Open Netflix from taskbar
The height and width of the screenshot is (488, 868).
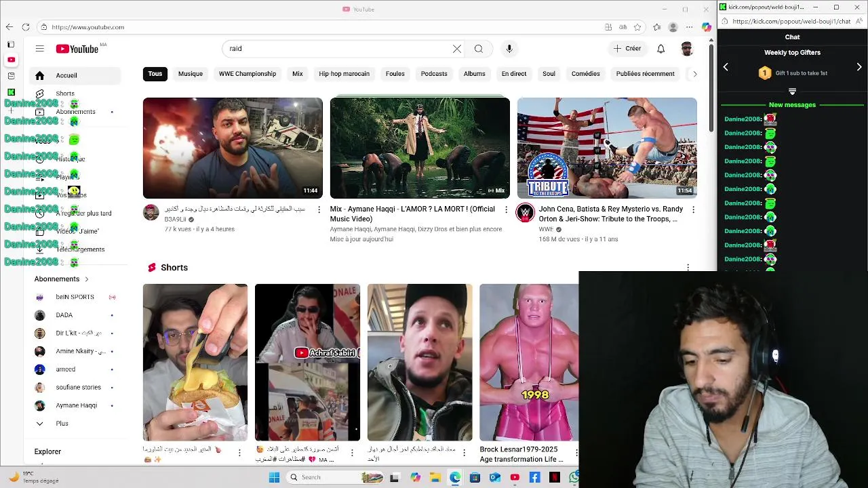[x=554, y=477]
